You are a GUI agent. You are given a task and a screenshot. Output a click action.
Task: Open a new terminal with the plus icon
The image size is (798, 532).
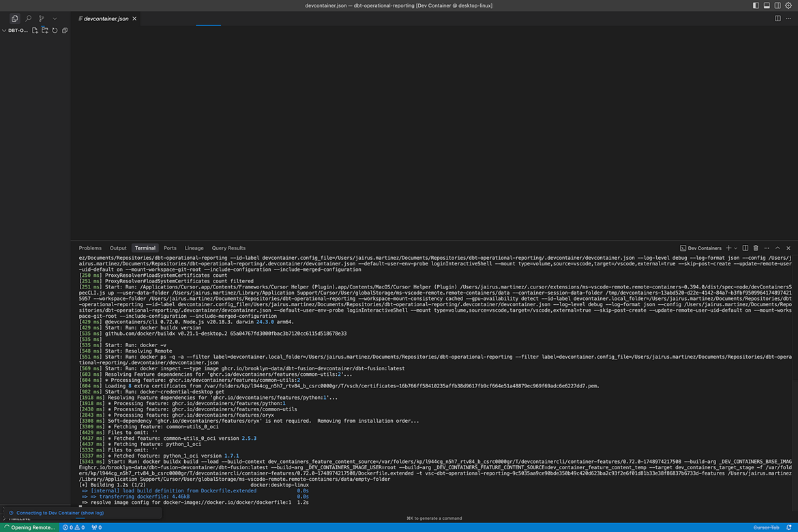point(729,248)
